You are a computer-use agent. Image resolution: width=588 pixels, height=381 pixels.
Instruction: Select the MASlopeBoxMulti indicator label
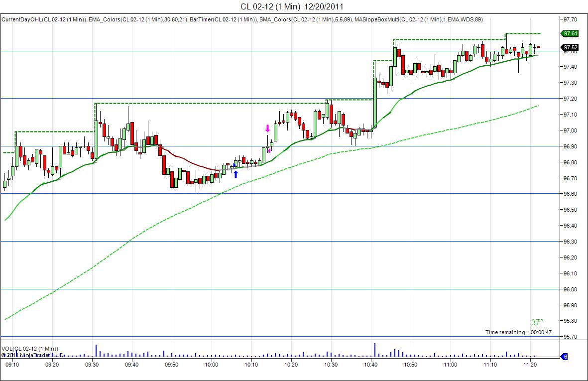click(x=419, y=19)
